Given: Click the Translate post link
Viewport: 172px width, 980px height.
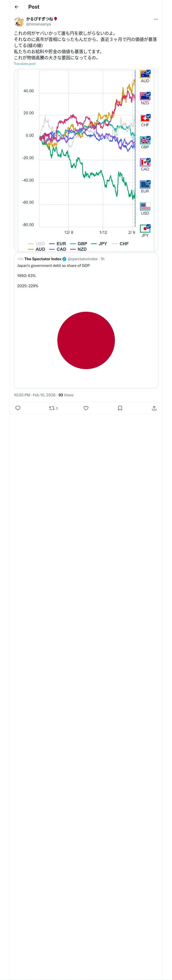Looking at the screenshot, I should pos(25,64).
